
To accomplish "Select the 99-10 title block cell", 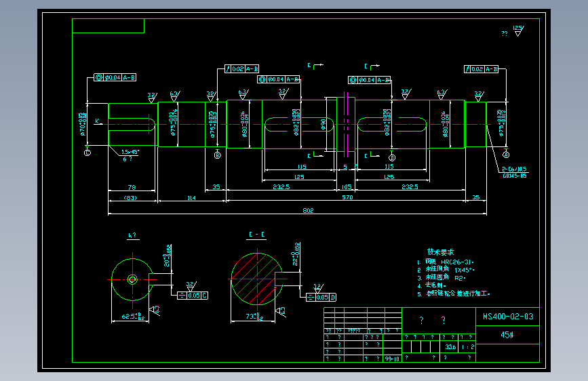I will (392, 359).
